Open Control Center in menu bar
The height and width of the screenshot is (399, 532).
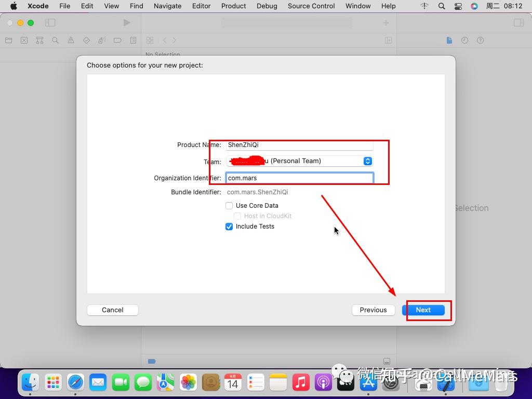[x=458, y=6]
